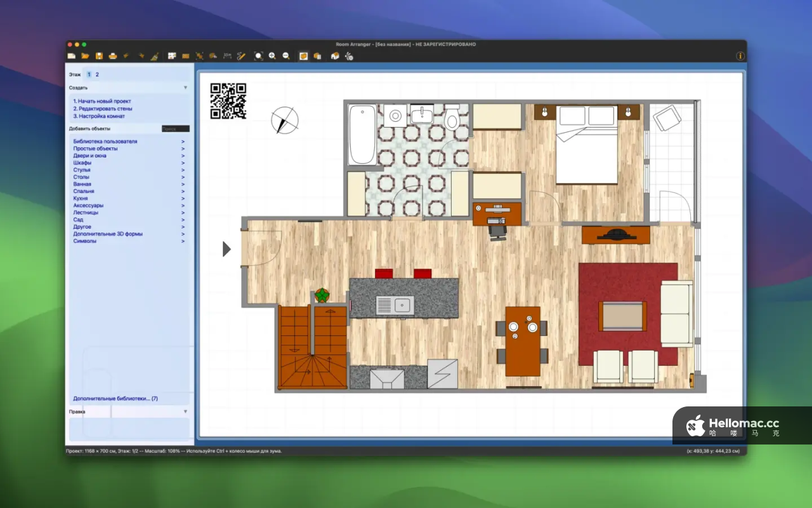
Task: Click the entrance arrow marker left of door
Action: [227, 249]
